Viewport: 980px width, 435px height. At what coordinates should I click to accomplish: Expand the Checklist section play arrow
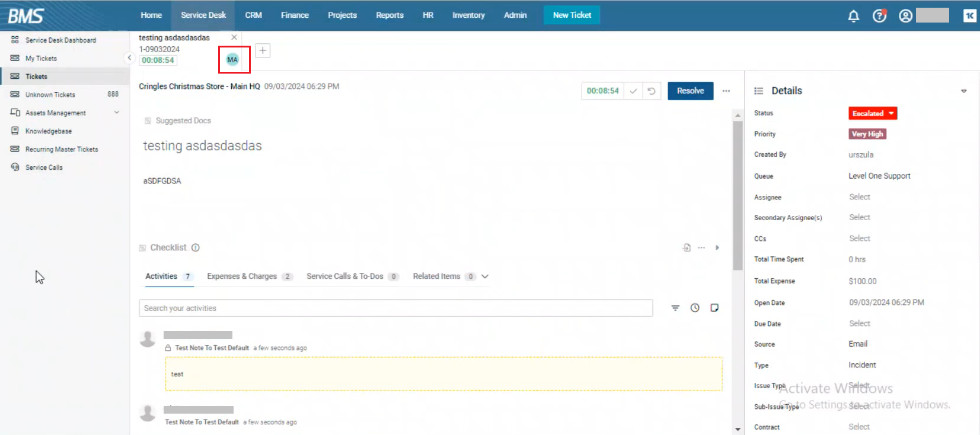[717, 248]
